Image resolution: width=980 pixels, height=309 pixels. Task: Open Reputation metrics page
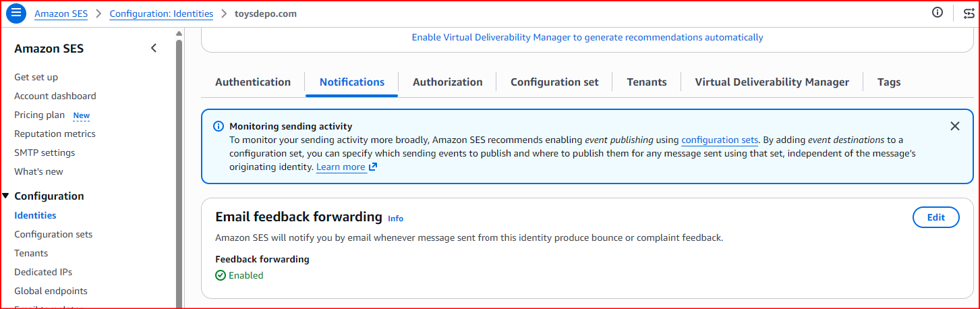55,134
